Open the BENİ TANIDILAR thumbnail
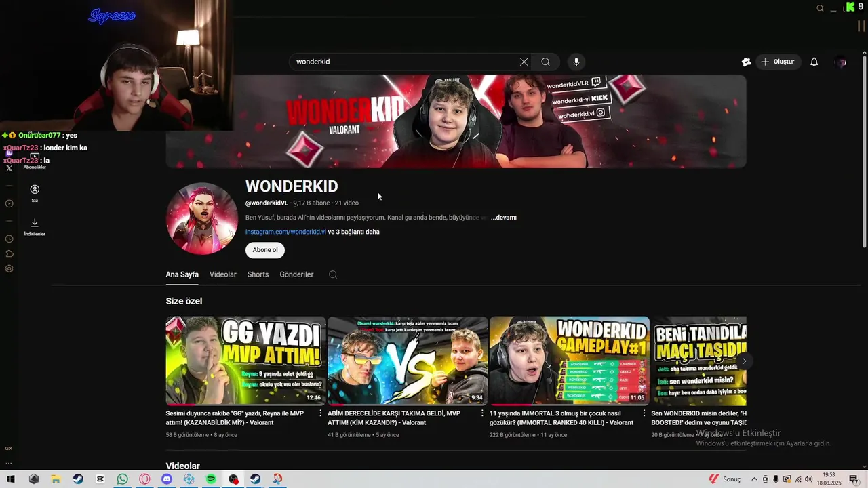 click(x=698, y=361)
